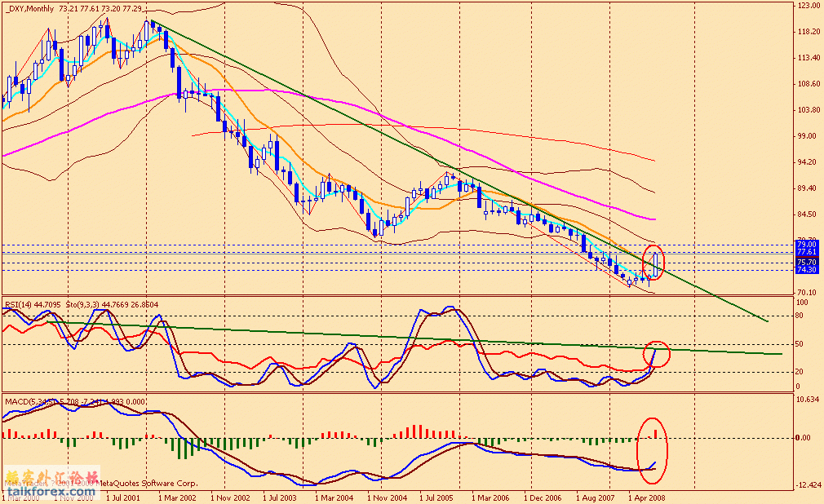Click the 10.634 MACD axis label
The height and width of the screenshot is (504, 824).
(808, 400)
